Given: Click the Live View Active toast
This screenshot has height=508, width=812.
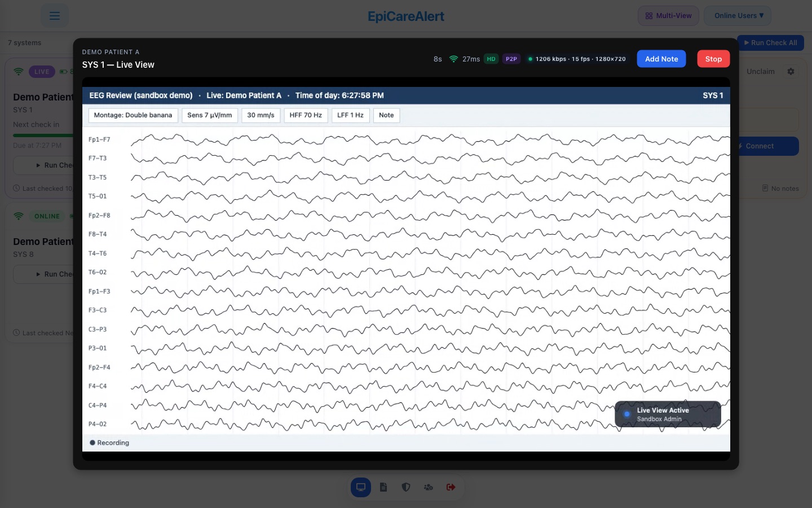Looking at the screenshot, I should click(668, 414).
